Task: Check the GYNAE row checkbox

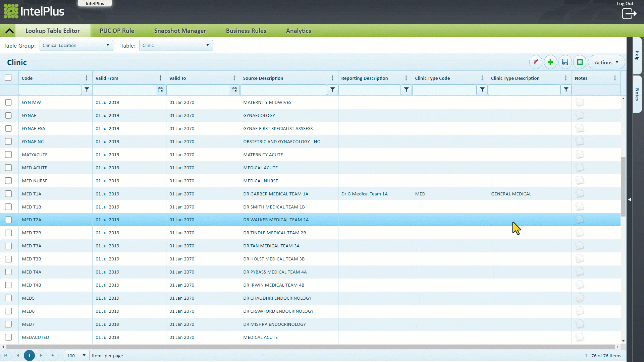Action: click(8, 115)
